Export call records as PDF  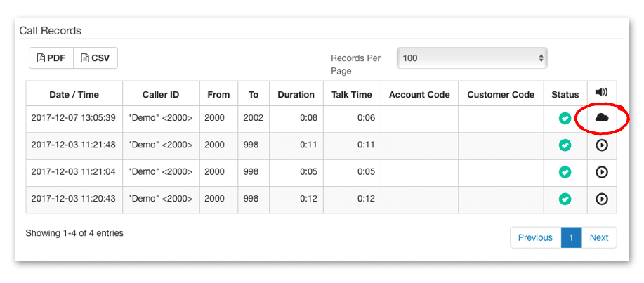(51, 58)
